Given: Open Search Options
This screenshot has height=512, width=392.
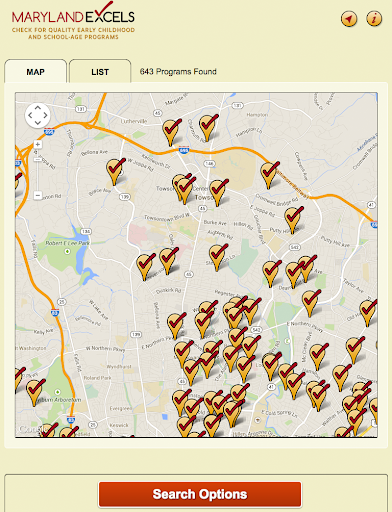Looking at the screenshot, I should (x=200, y=494).
